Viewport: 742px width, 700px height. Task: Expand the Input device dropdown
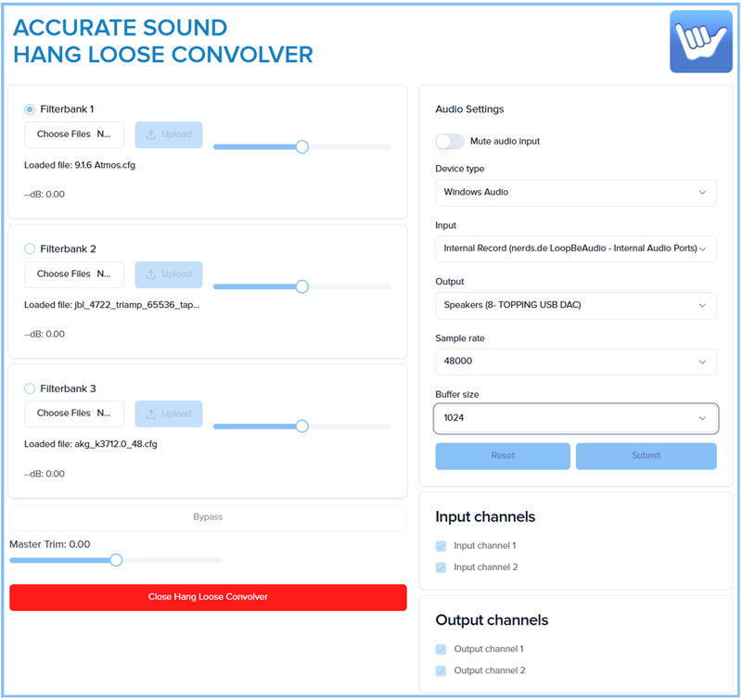(x=575, y=248)
